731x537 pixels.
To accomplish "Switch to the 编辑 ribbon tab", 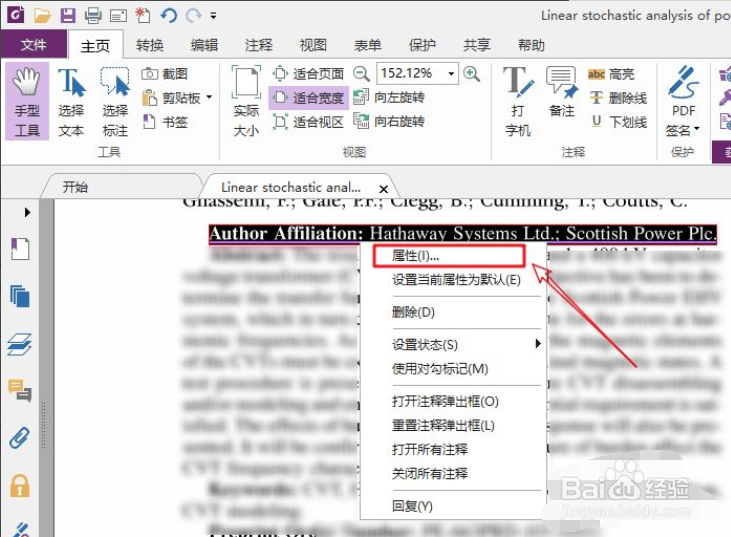I will tap(204, 45).
